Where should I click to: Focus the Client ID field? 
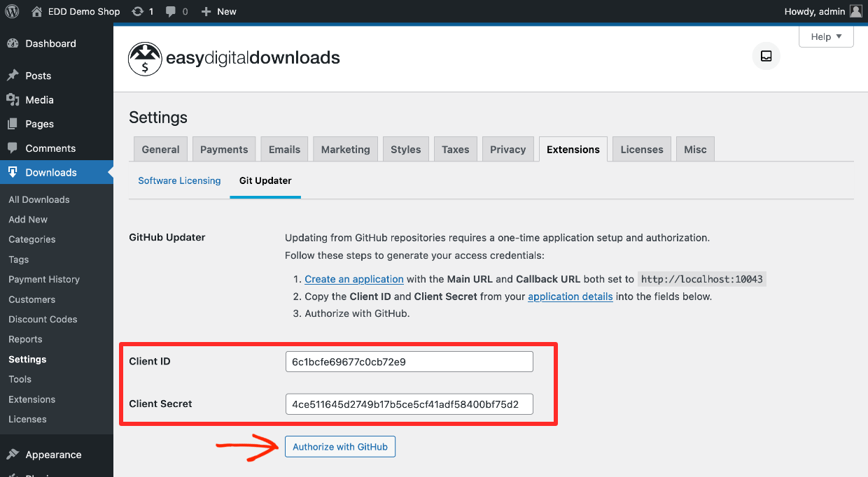click(409, 362)
